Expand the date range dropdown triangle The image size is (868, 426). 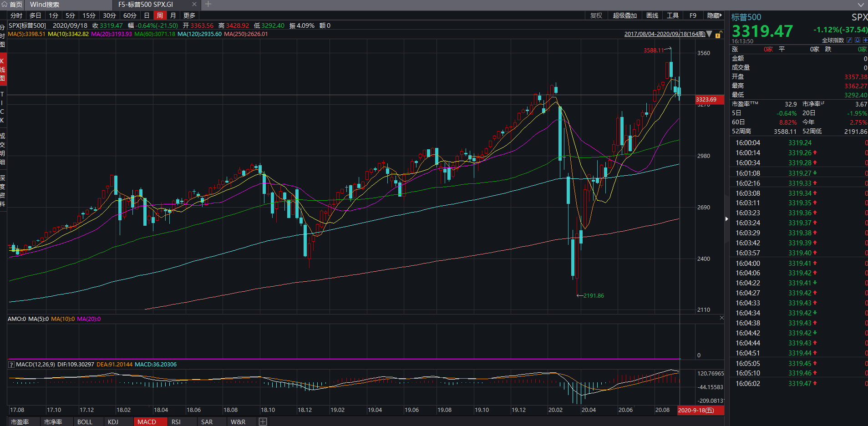pos(709,34)
